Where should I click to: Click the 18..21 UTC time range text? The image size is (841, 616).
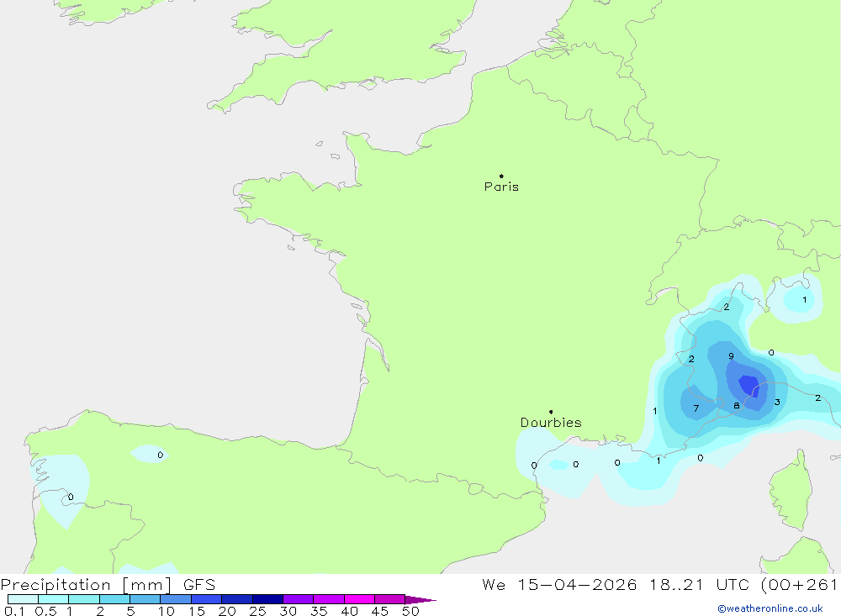700,584
